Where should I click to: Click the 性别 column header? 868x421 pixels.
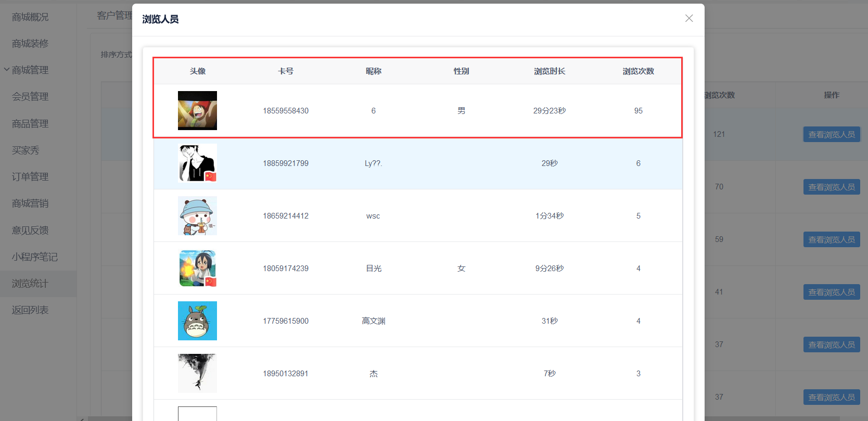point(462,71)
